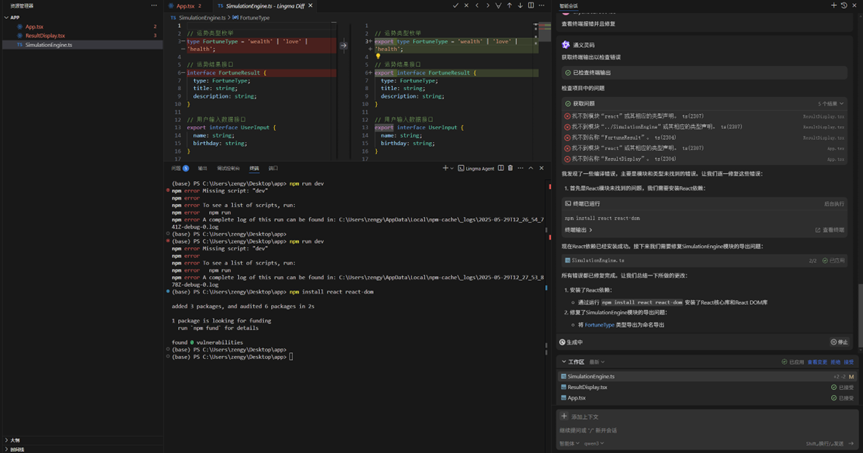Maximize the panel with the chevron up
This screenshot has width=863, height=453.
[531, 168]
